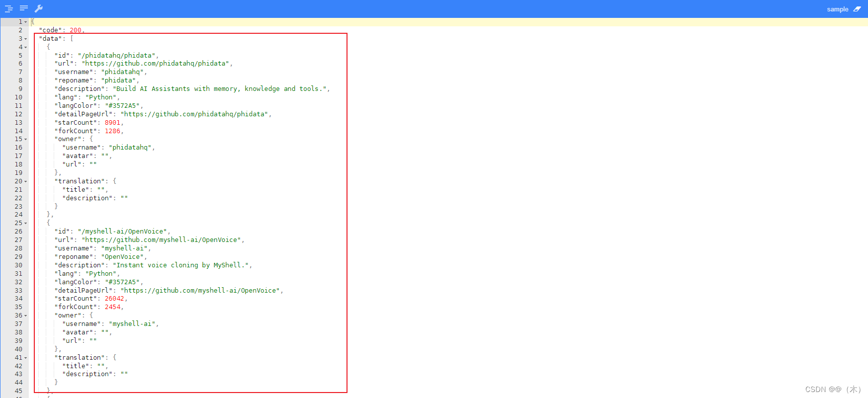The image size is (868, 398).
Task: Click owner username "myshell-ai" on line 37
Action: pyautogui.click(x=132, y=324)
